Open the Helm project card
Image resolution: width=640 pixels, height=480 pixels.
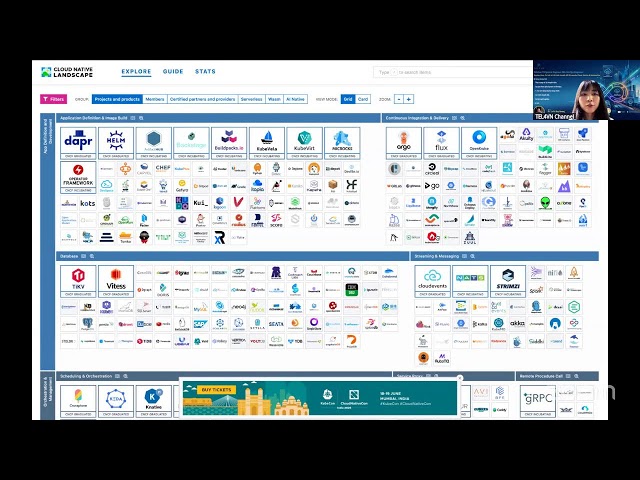(116, 143)
